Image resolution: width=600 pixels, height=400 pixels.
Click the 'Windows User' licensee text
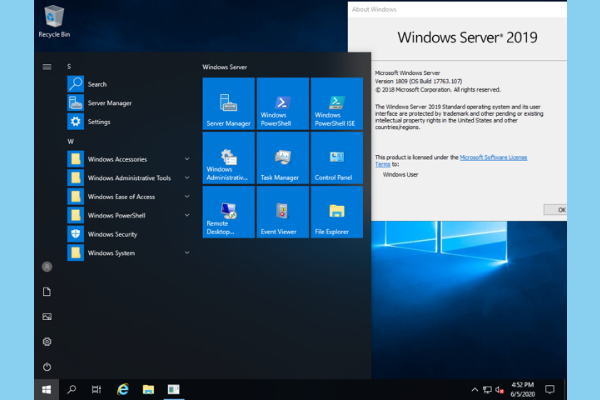pyautogui.click(x=400, y=175)
